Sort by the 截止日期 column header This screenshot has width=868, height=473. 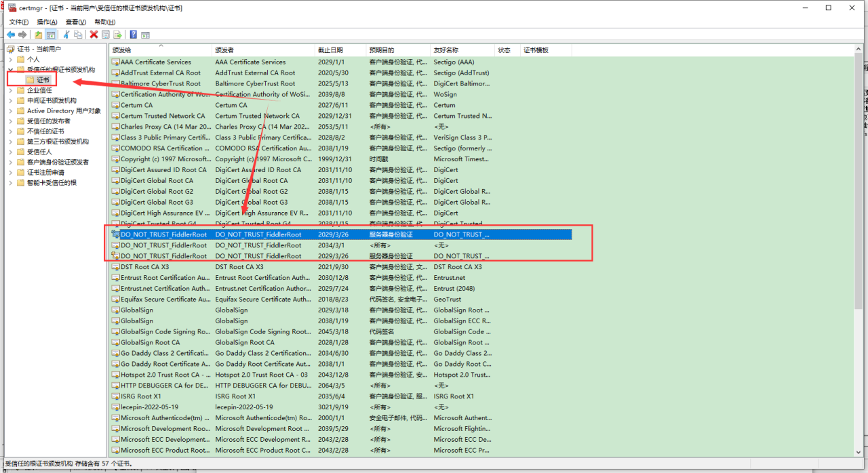pos(340,50)
